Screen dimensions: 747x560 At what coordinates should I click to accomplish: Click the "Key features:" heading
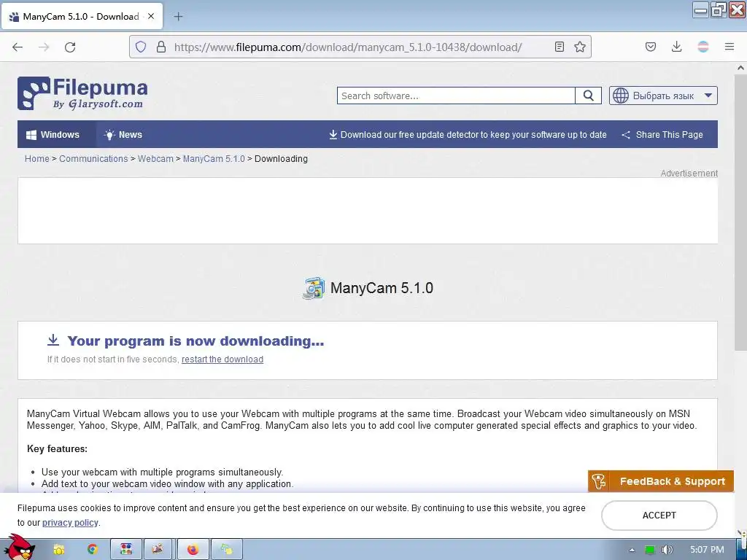tap(57, 448)
